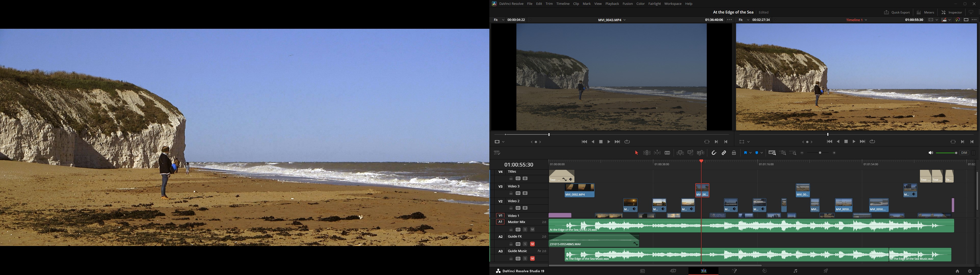
Task: Open the Inspector panel
Action: click(952, 12)
